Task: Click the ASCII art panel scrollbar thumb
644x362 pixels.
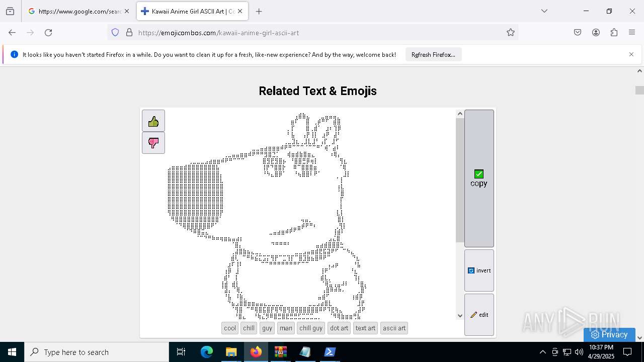Action: coord(460,180)
